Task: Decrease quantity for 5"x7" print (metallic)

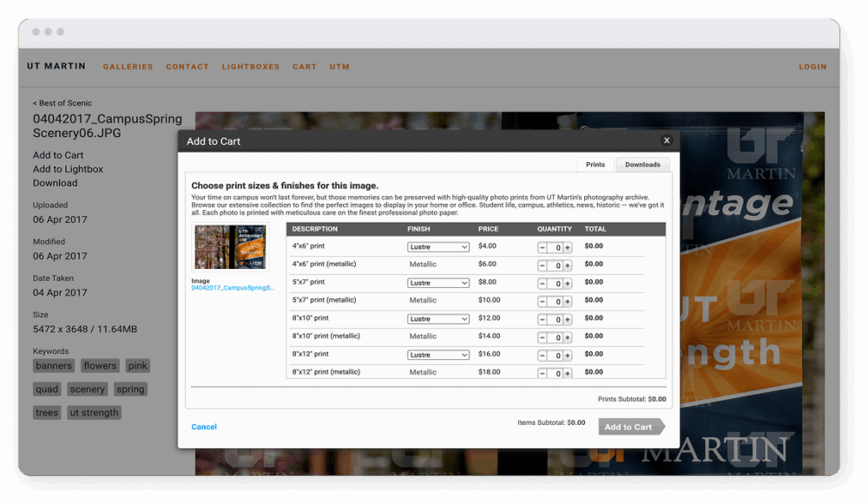Action: tap(542, 302)
